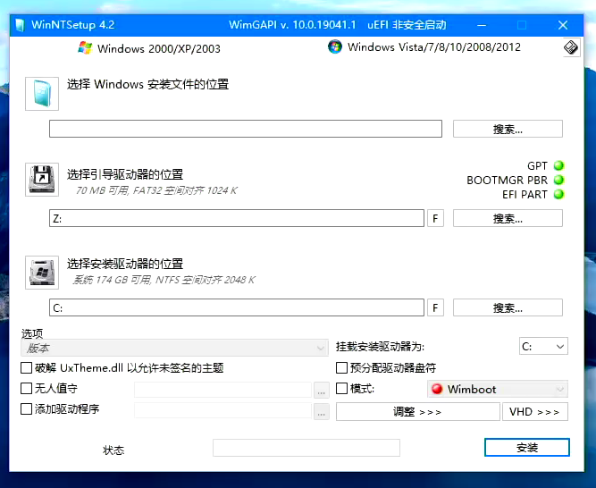Enable the 模式 mode checkbox
596x488 pixels.
click(342, 388)
